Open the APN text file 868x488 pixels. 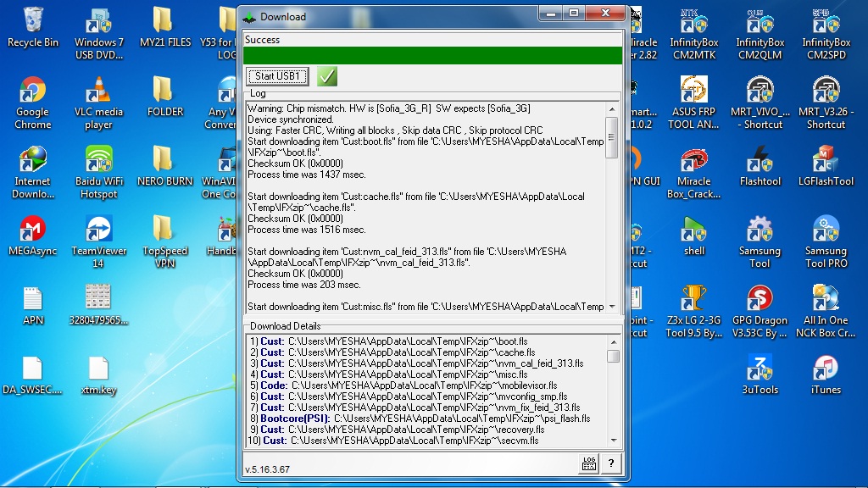(x=33, y=306)
